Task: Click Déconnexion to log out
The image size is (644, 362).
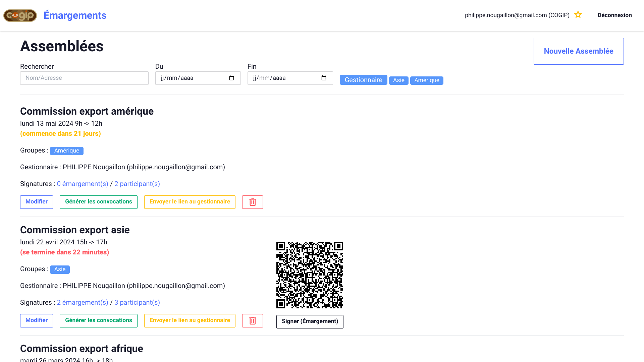Action: (x=614, y=15)
